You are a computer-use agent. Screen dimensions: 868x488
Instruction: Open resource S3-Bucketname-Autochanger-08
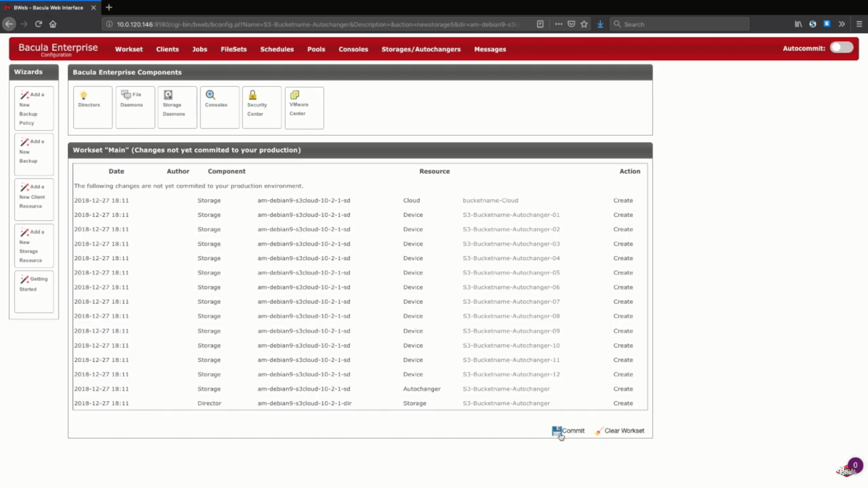click(511, 316)
